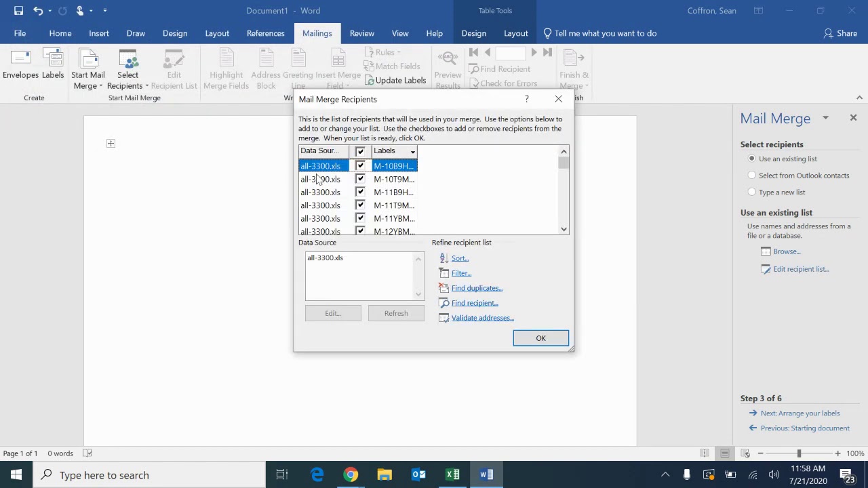Click the Windows search box
Viewport: 868px width, 488px height.
[149, 475]
